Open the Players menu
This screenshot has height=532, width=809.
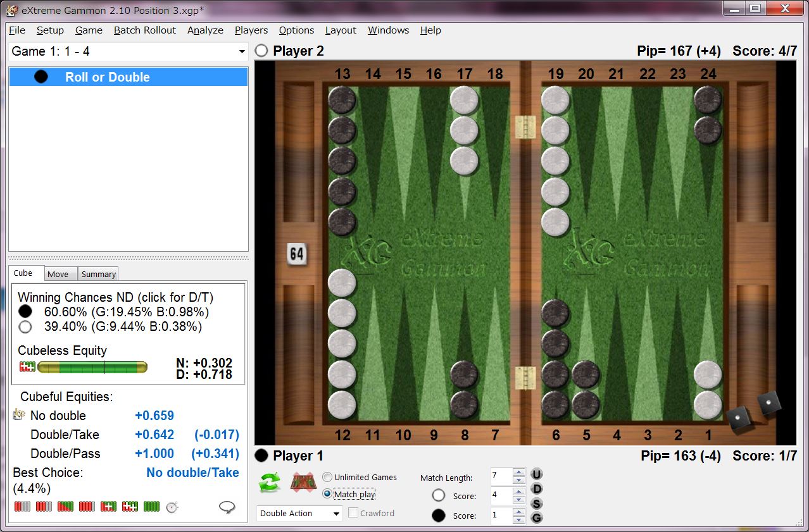pyautogui.click(x=251, y=30)
